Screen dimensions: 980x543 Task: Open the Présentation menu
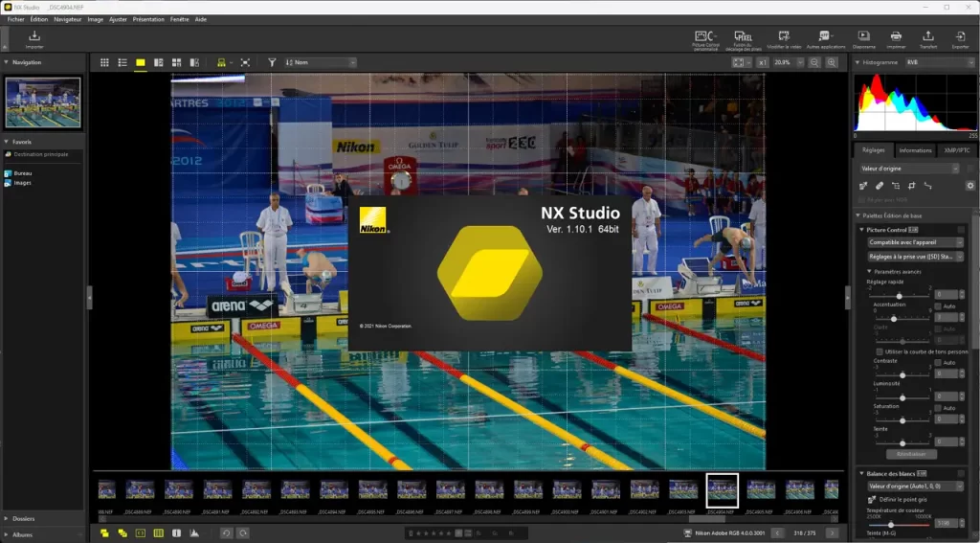click(x=148, y=19)
